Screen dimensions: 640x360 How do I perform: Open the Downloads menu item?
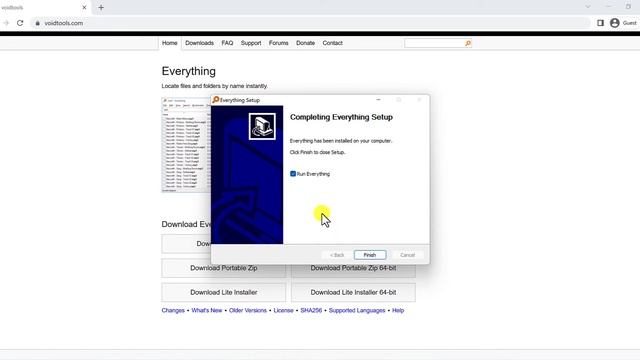(x=199, y=43)
